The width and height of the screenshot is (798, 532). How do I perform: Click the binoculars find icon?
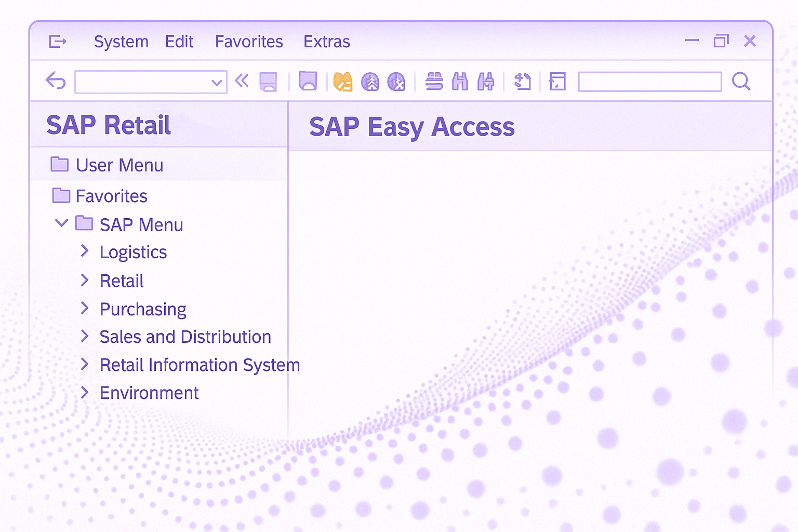tap(460, 82)
